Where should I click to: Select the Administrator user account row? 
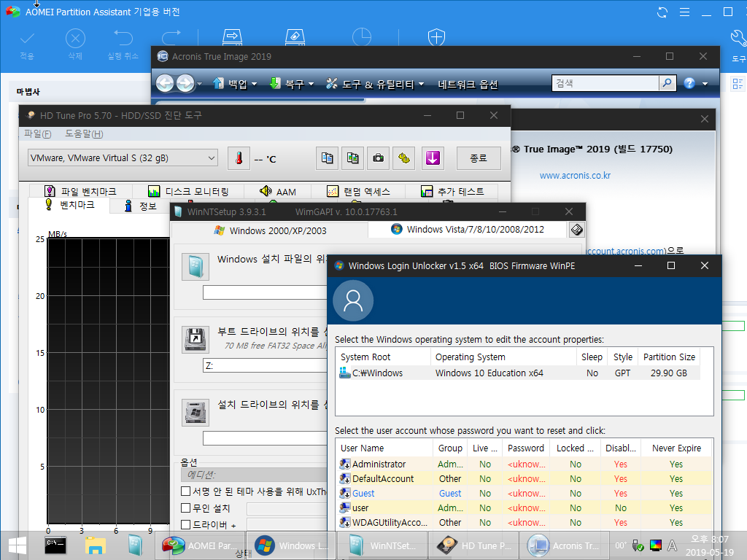click(525, 464)
